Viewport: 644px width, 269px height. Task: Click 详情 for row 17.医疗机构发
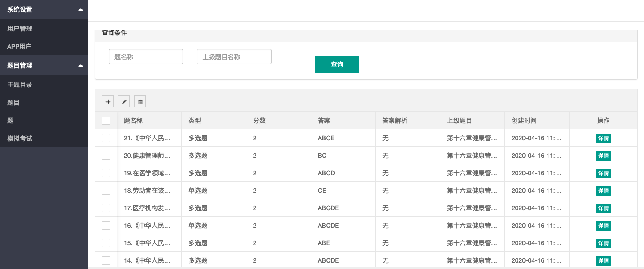pos(603,208)
